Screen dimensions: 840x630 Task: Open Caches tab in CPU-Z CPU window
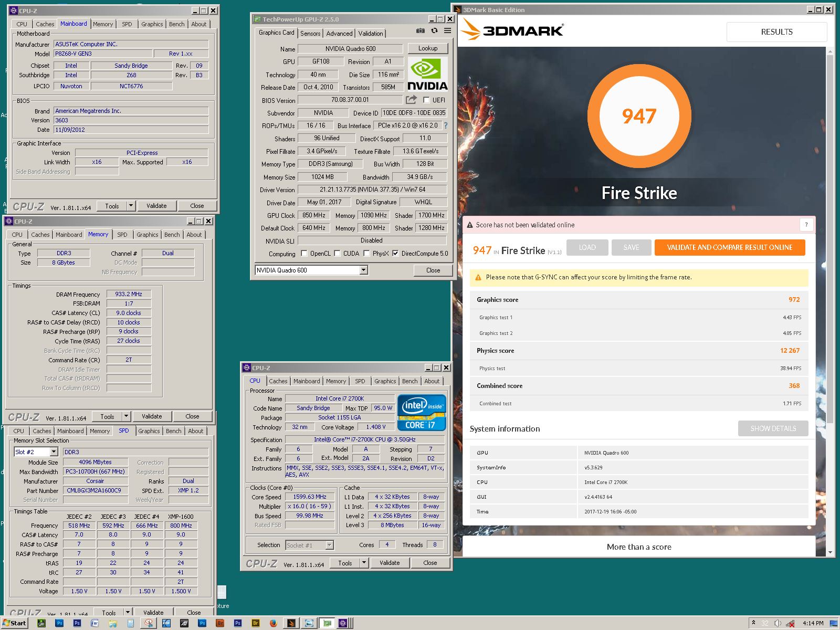tap(278, 381)
